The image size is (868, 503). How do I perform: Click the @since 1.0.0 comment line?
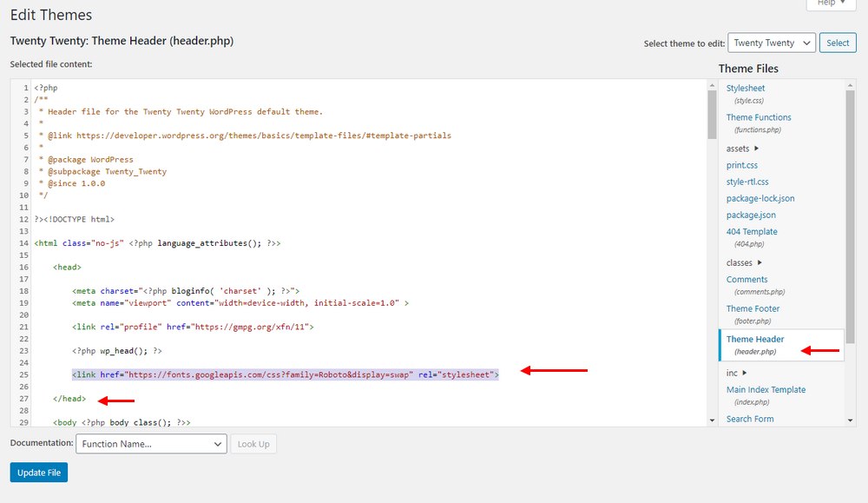(71, 183)
